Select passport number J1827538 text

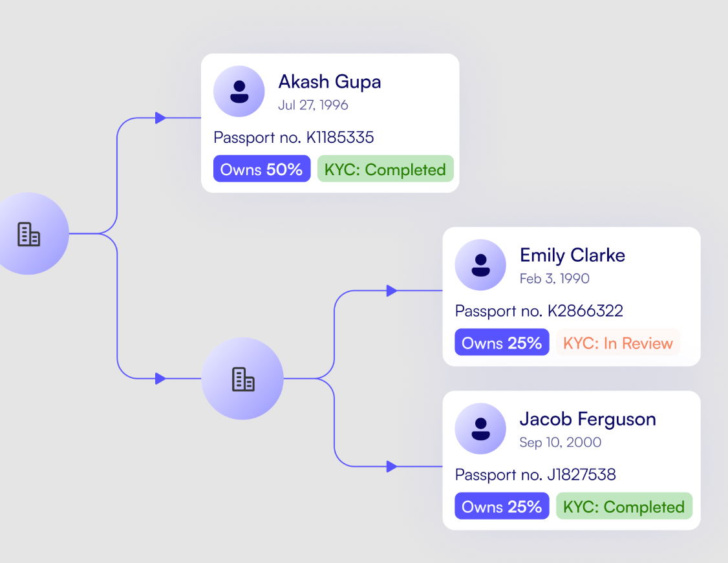point(535,475)
